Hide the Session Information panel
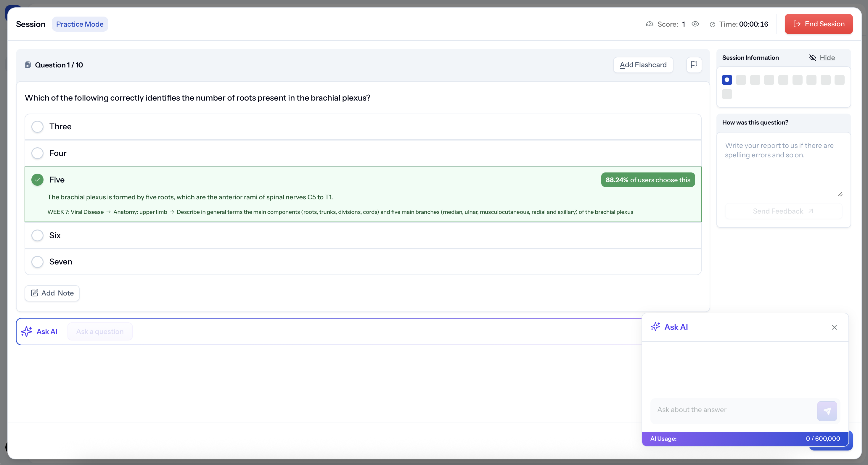868x465 pixels. (x=827, y=58)
